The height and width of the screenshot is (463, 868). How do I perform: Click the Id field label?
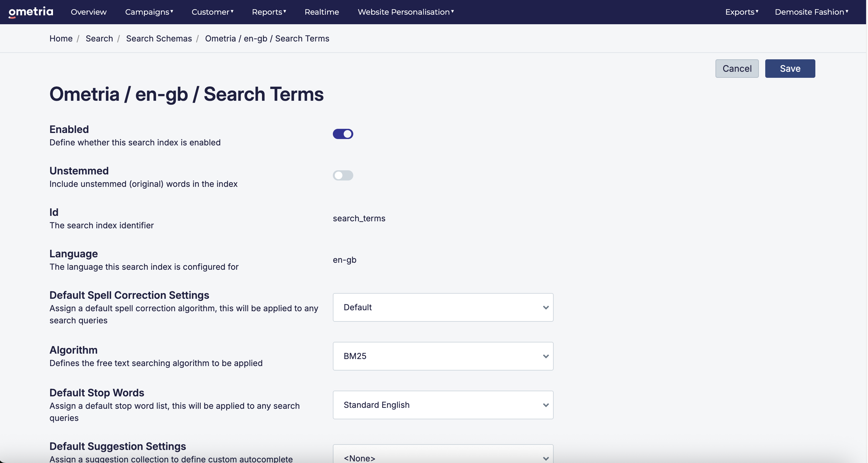[x=54, y=212]
